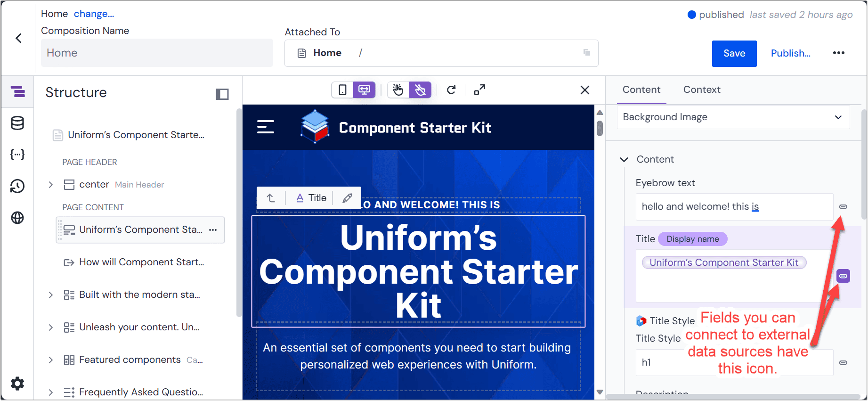Viewport: 868px width, 401px height.
Task: Refresh the preview
Action: pos(451,90)
